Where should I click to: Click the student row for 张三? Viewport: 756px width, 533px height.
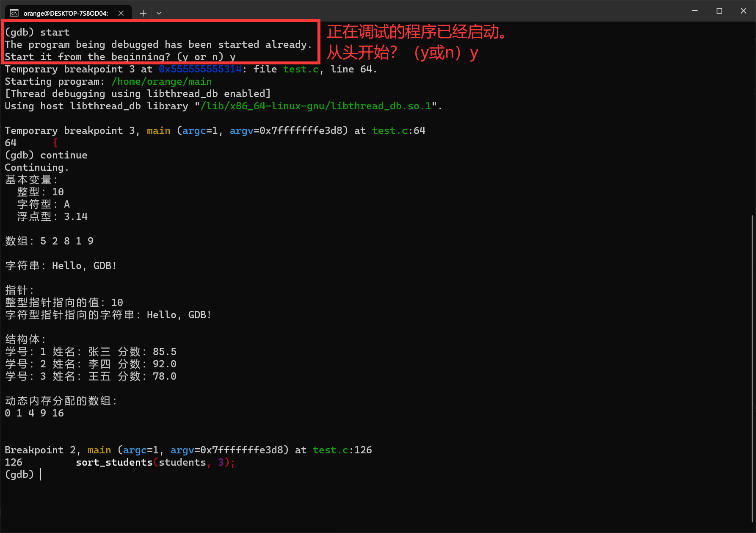tap(91, 352)
